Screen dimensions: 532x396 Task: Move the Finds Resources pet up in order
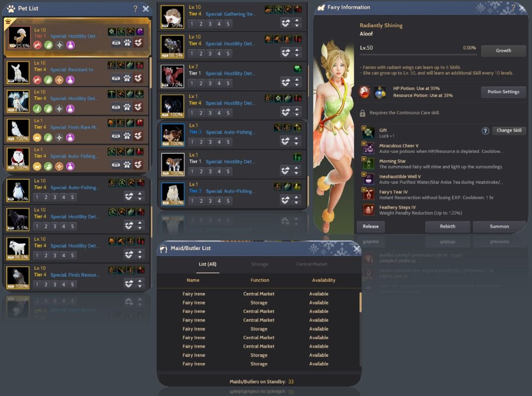[140, 281]
